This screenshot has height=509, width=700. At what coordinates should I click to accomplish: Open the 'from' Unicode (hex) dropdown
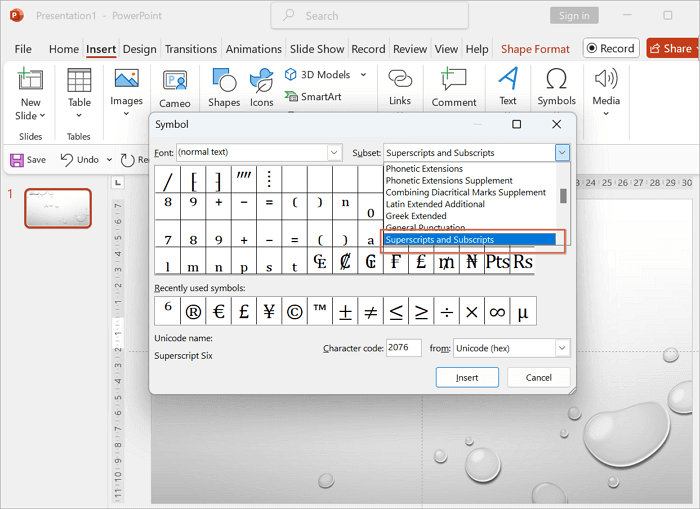pyautogui.click(x=561, y=348)
